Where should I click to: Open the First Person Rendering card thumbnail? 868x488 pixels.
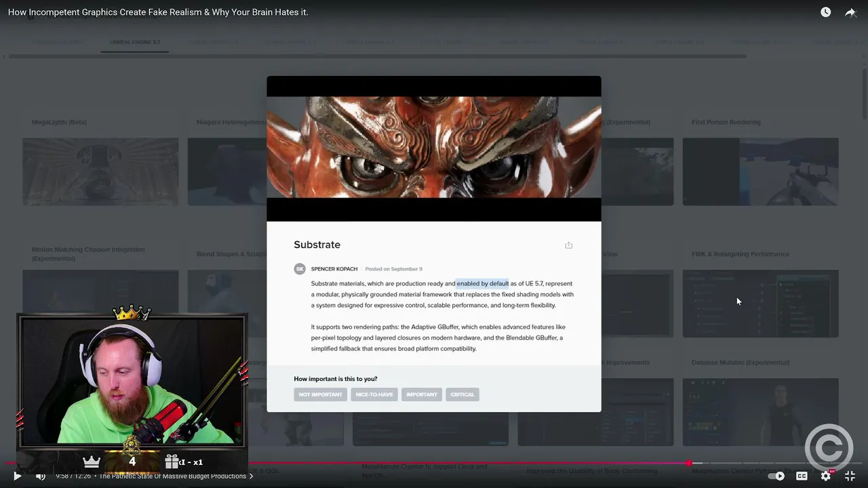[x=760, y=171]
